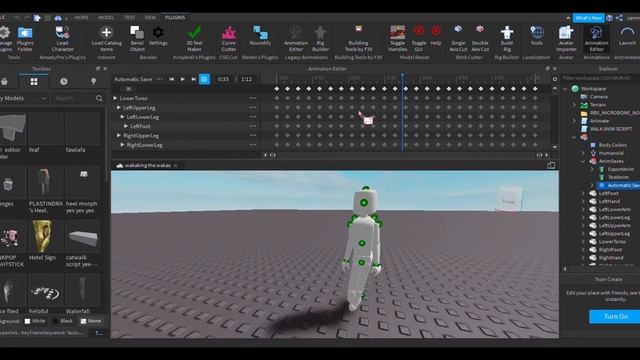Select the Black background option
640x360 pixels.
[62, 321]
